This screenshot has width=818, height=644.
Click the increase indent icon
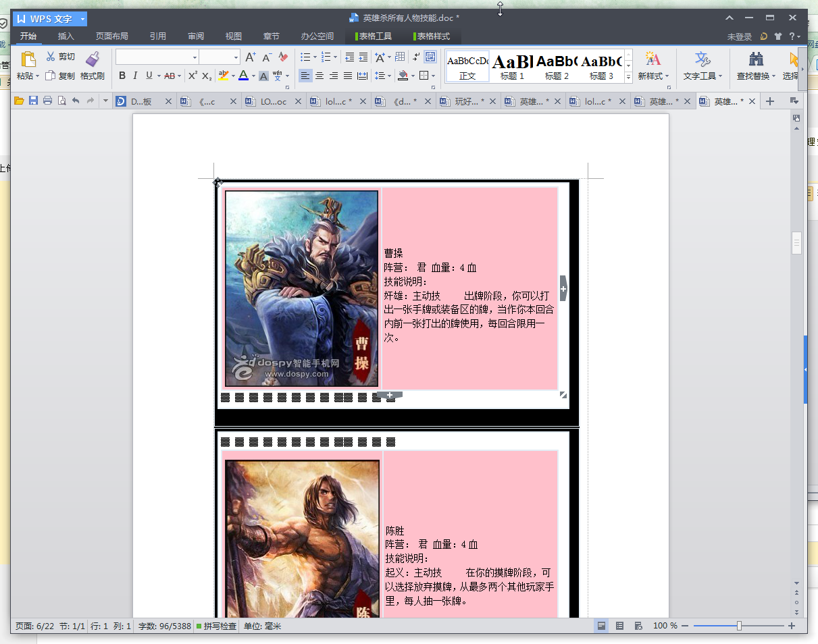point(363,57)
